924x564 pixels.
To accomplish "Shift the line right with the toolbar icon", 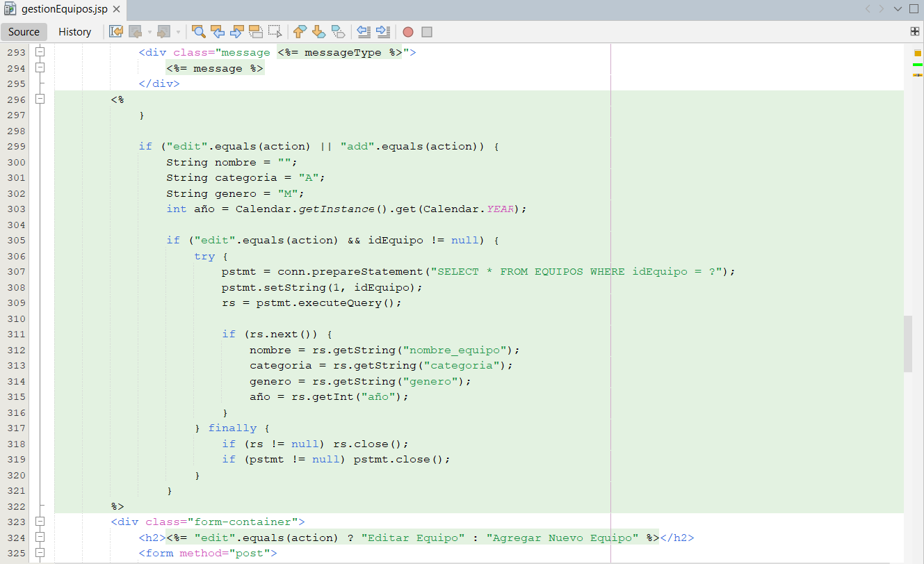I will coord(382,32).
